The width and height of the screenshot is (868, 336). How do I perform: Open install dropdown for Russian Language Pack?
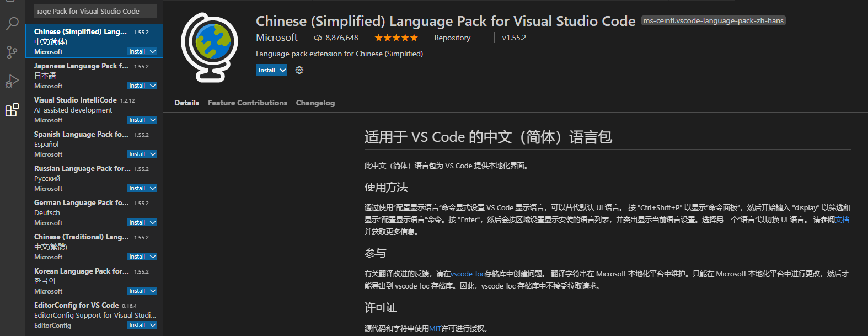[153, 188]
